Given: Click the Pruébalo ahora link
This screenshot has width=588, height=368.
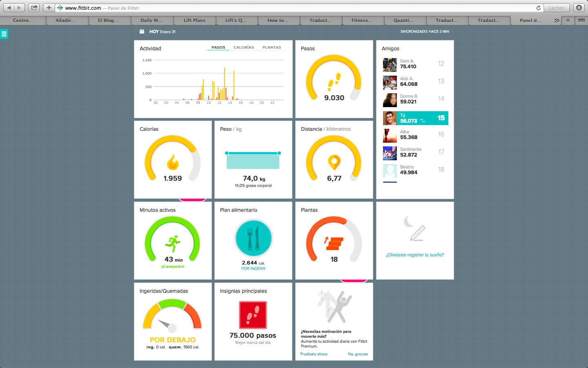Looking at the screenshot, I should coord(314,354).
